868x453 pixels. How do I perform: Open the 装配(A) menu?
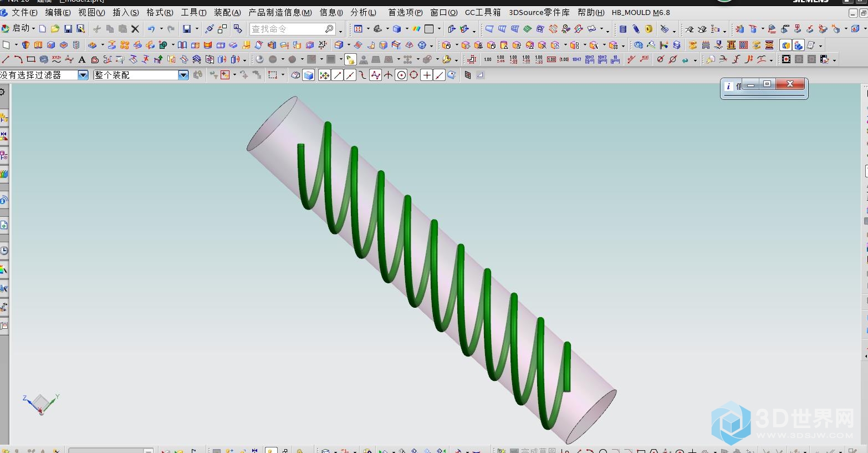click(227, 12)
